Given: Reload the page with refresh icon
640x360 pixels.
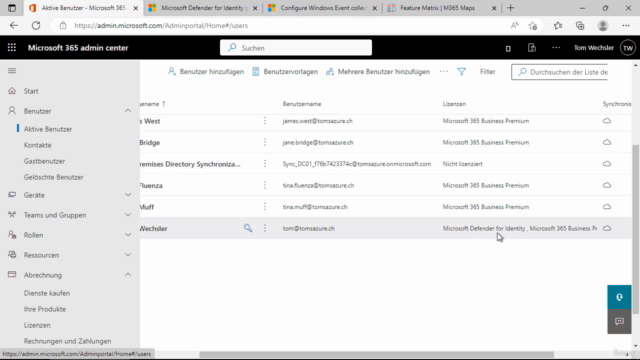Looking at the screenshot, I should pos(36,25).
